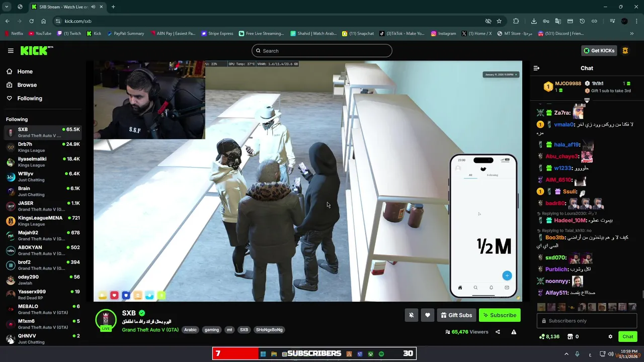
Task: Click Gift Subs button
Action: tap(456, 315)
